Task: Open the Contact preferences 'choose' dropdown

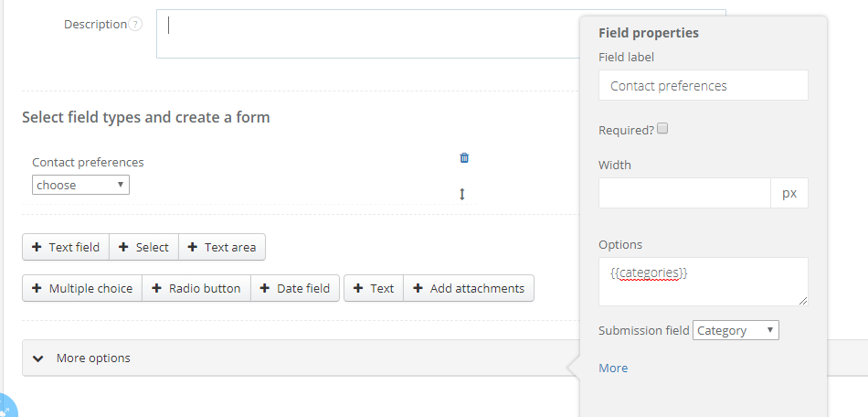Action: tap(80, 185)
